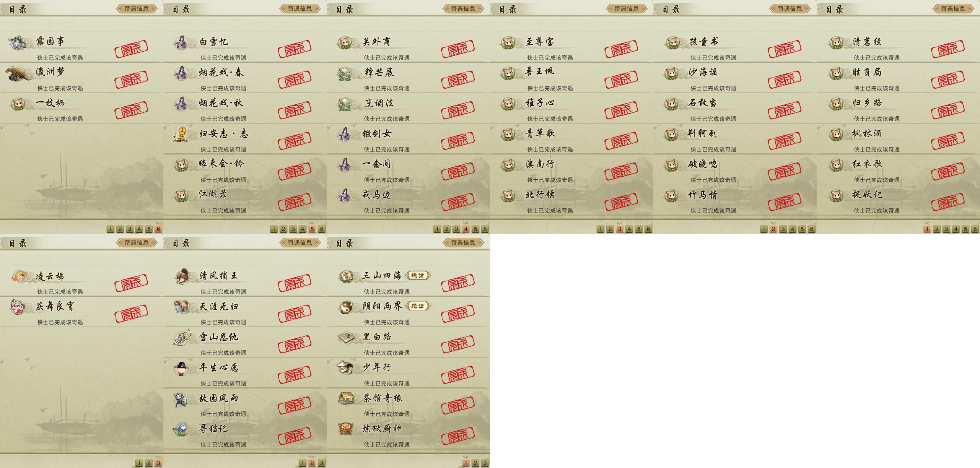Click the folding fan icon for 故园风雨
Image resolution: width=980 pixels, height=468 pixels.
[x=181, y=399]
